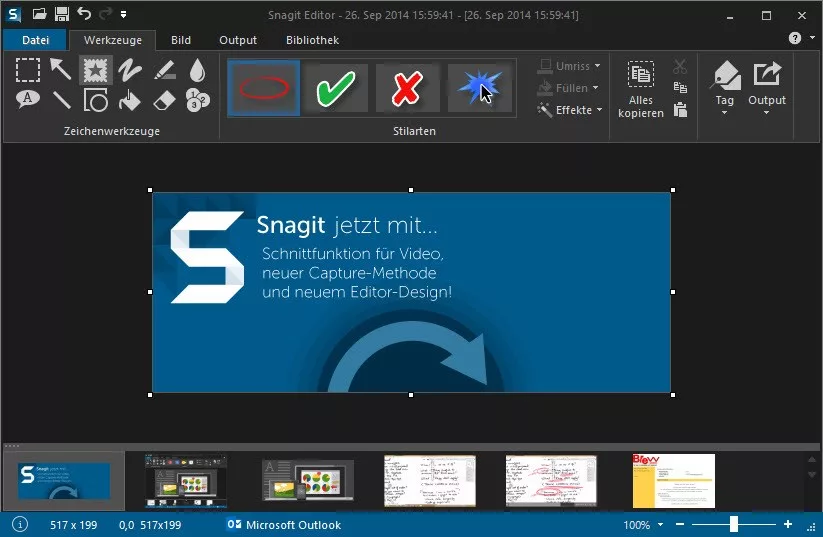Open the Datei menu button
The height and width of the screenshot is (537, 823).
coord(34,40)
